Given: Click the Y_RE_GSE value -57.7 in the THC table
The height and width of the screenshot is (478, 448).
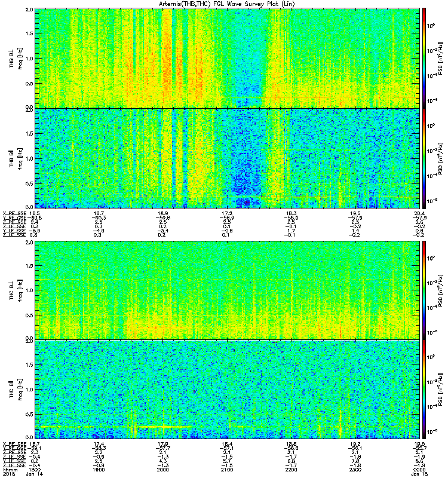Looking at the screenshot, I should tap(162, 448).
